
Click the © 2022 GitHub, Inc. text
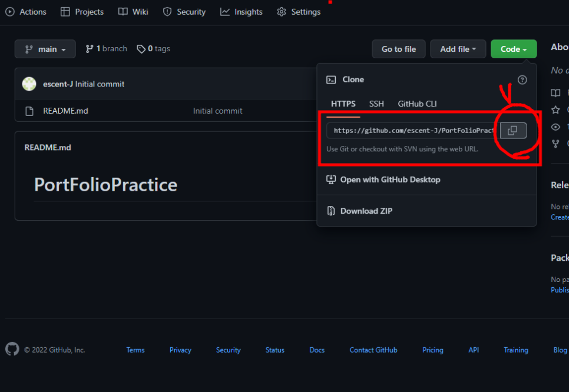coord(54,350)
